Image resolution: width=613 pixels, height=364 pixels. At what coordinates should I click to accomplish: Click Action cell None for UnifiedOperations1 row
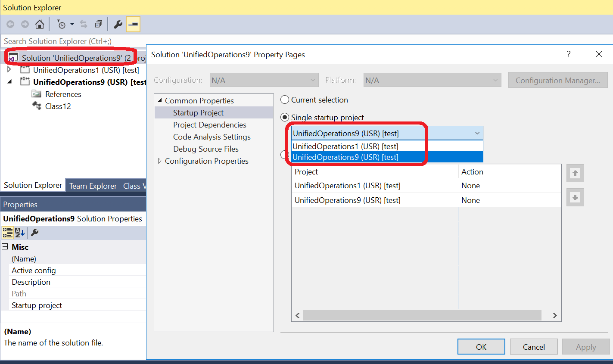[470, 186]
